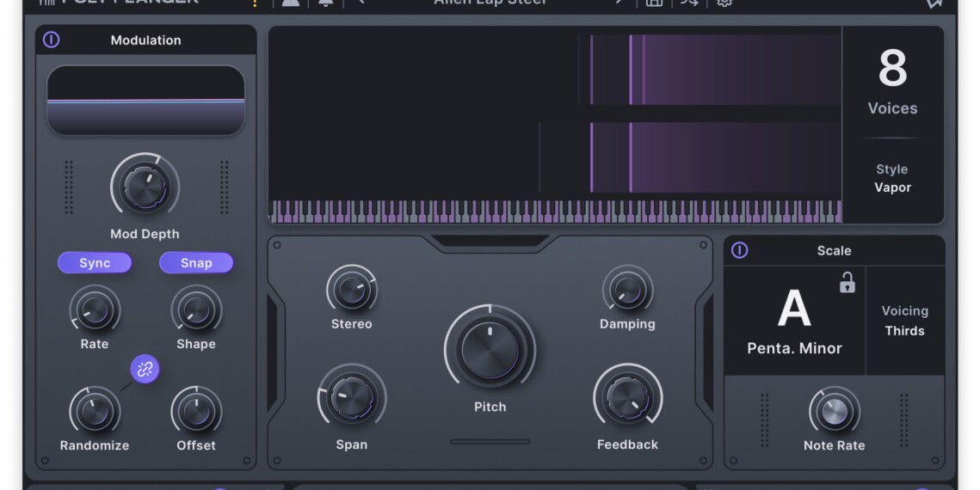Click the previous preset arrow
This screenshot has height=490, width=980.
(361, 3)
